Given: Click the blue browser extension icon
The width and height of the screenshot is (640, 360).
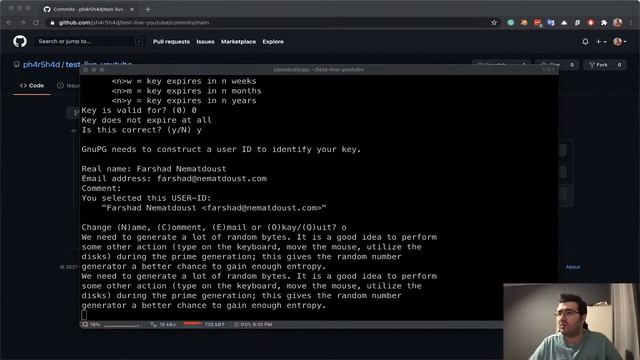Looking at the screenshot, I should (551, 22).
